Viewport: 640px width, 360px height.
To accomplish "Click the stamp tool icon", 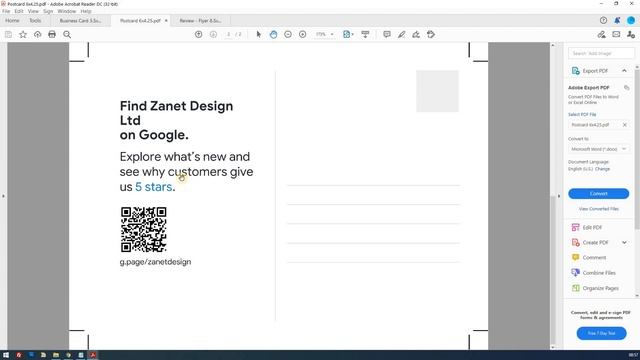I will pyautogui.click(x=431, y=35).
